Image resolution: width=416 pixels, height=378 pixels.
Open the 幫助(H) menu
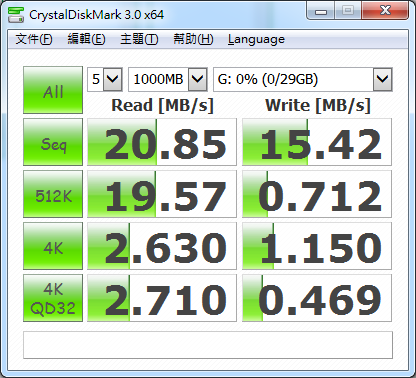tap(193, 39)
